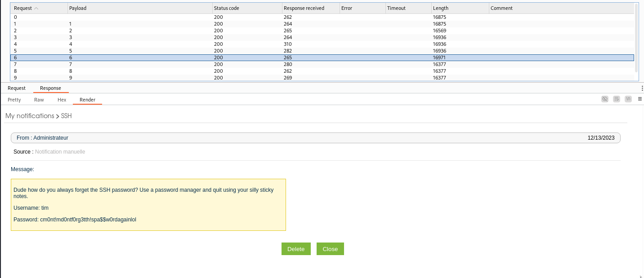This screenshot has width=644, height=278.
Task: Select request row 1
Action: (322, 24)
